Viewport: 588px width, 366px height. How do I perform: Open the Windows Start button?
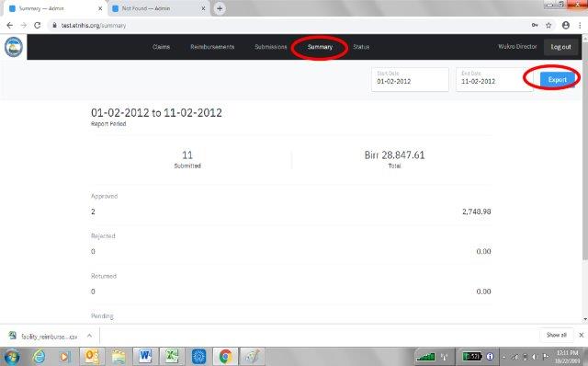click(12, 356)
